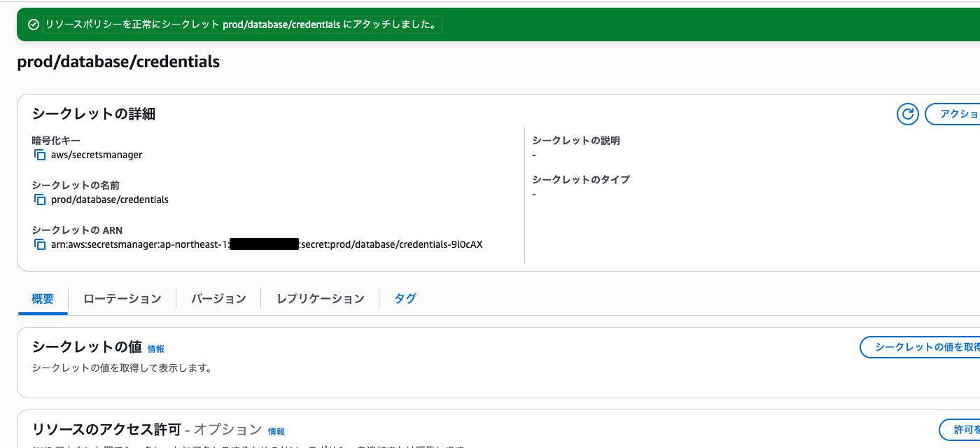The image size is (980, 448).
Task: Click the success banner message text
Action: 241,24
